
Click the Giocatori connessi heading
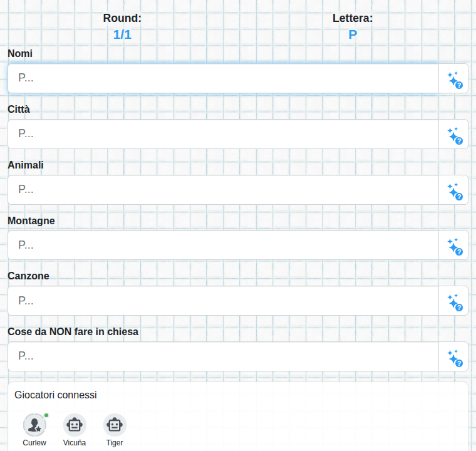point(56,395)
